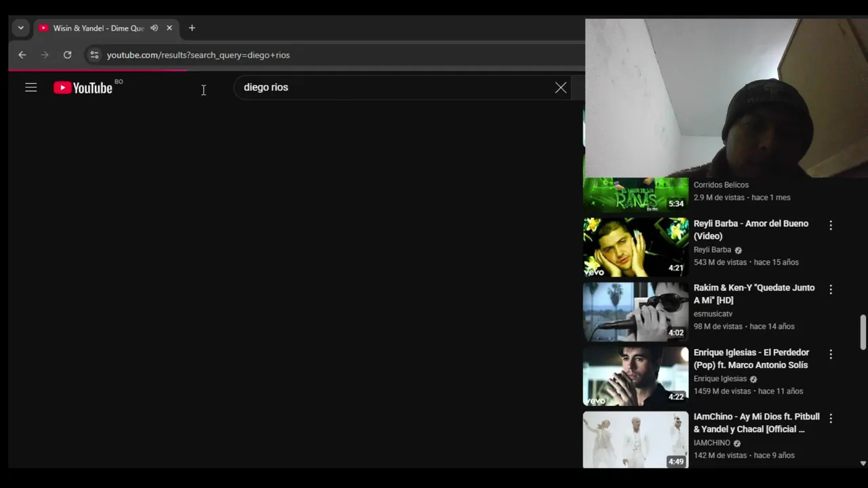This screenshot has width=868, height=488.
Task: Visit the Reyli Barba channel name
Action: click(712, 249)
